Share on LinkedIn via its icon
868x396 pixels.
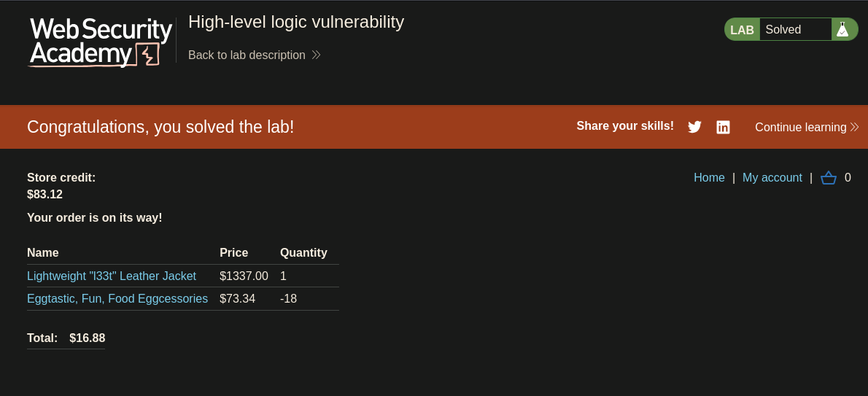pyautogui.click(x=723, y=127)
